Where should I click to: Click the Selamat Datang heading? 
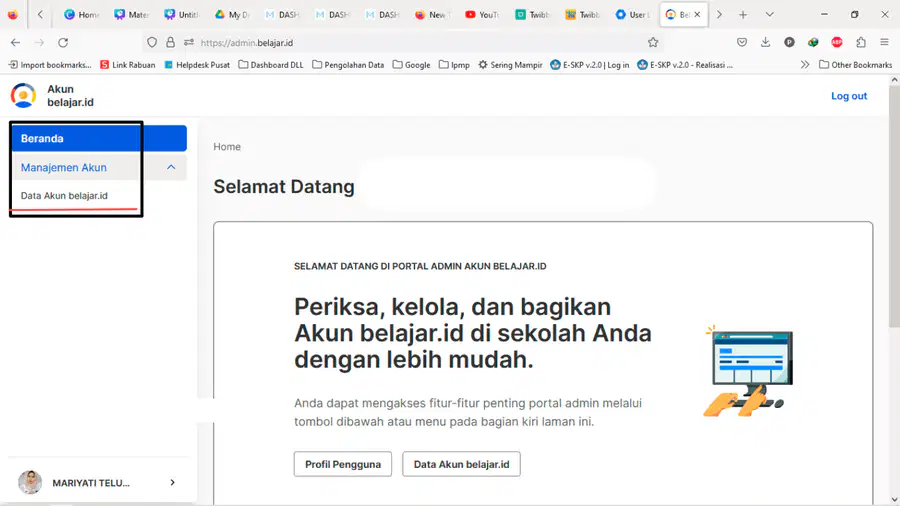284,186
